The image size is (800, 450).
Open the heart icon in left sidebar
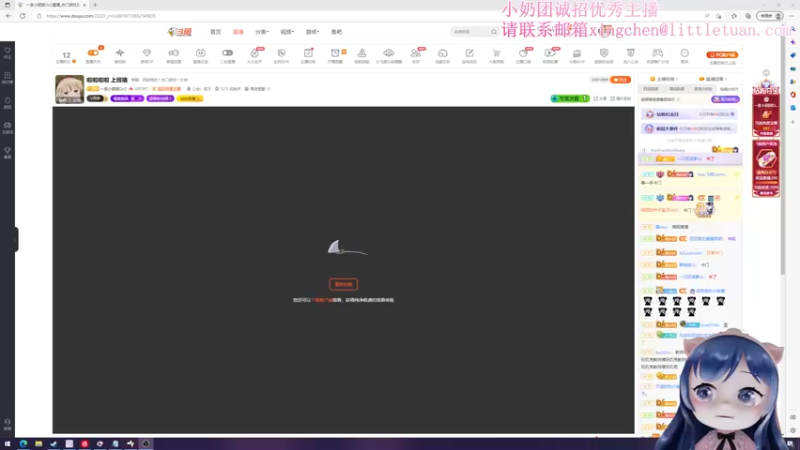point(7,53)
